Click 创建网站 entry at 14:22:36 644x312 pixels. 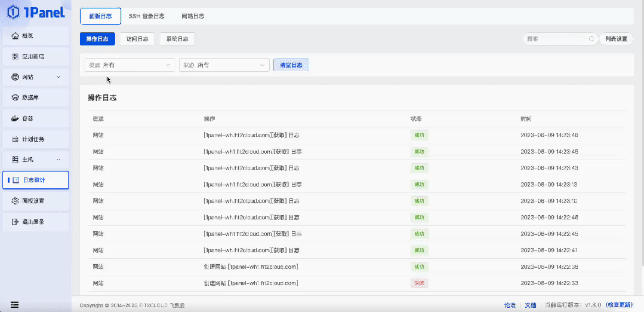pos(251,267)
